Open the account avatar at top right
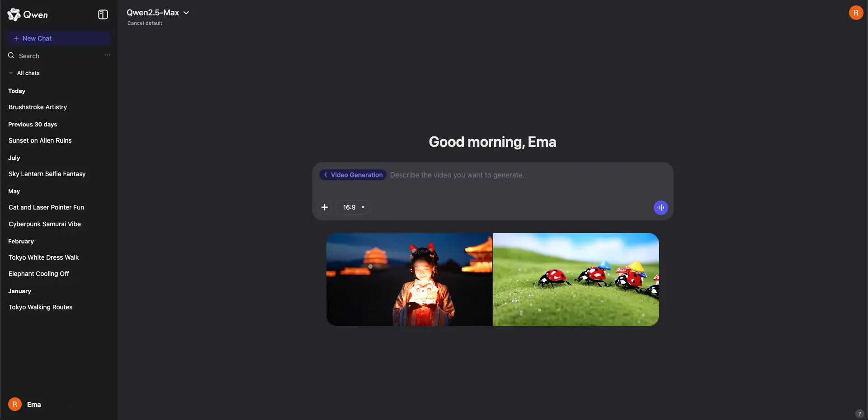 [x=856, y=13]
